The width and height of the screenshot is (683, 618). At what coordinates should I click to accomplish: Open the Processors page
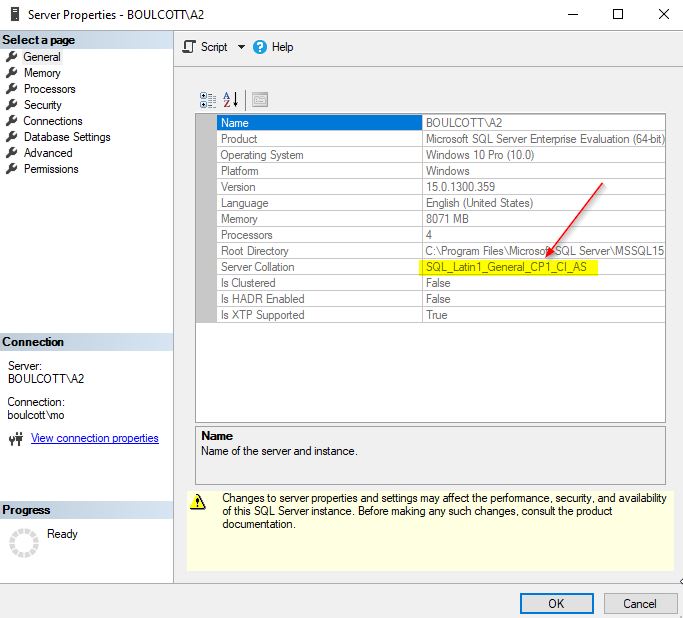pos(49,89)
